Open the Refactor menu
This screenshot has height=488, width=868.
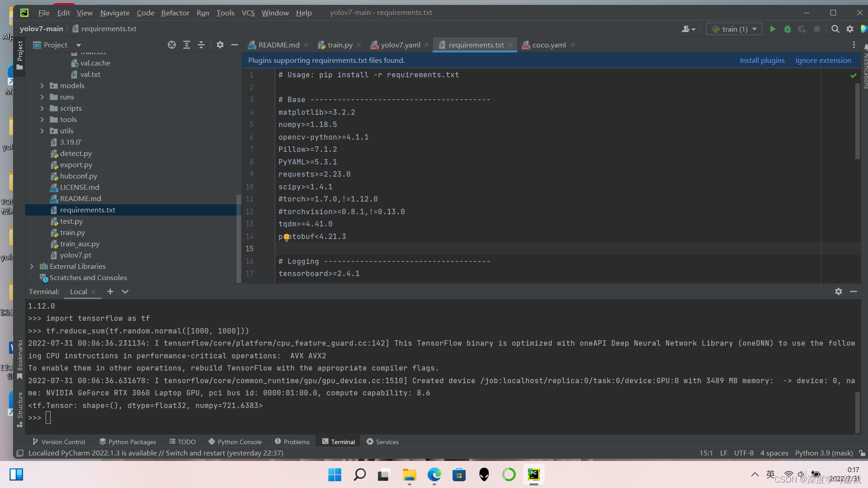[175, 13]
